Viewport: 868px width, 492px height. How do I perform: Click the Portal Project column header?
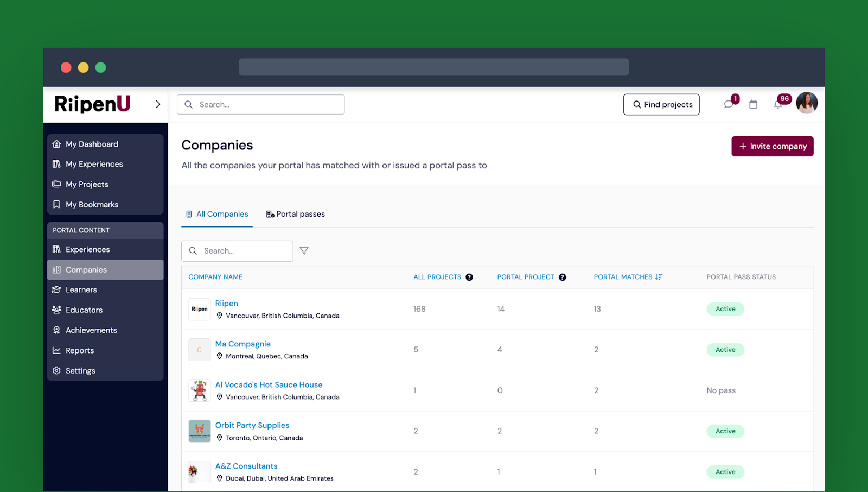526,277
